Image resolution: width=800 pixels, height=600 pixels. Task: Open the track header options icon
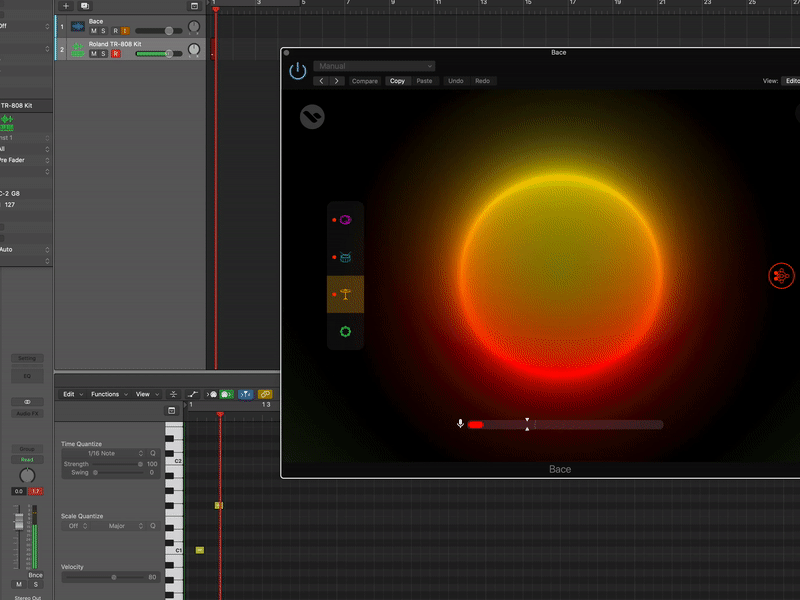tap(194, 6)
